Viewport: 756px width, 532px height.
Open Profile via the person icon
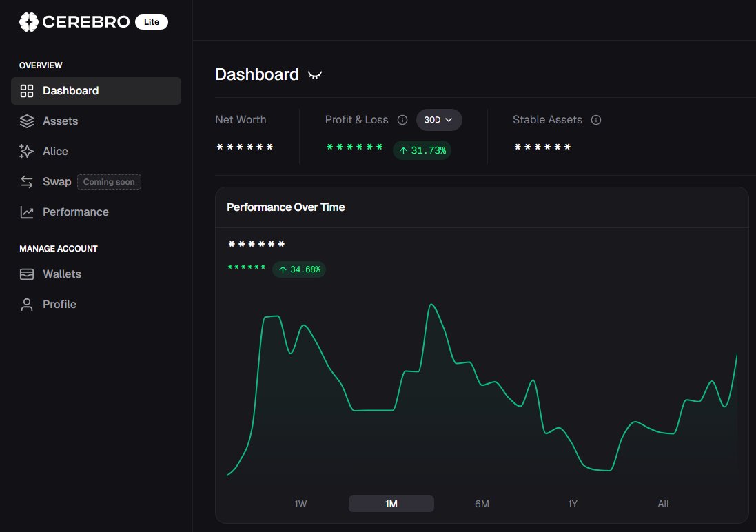27,304
